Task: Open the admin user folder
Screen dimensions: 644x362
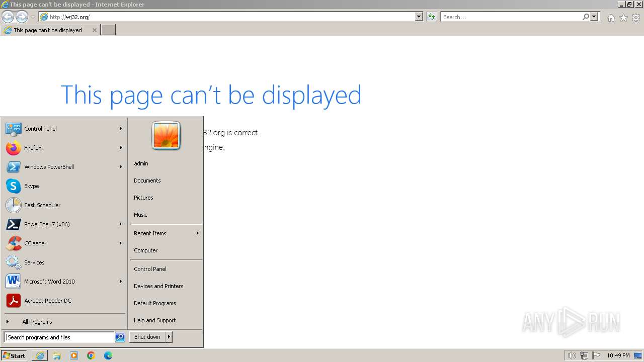Action: 166,163
